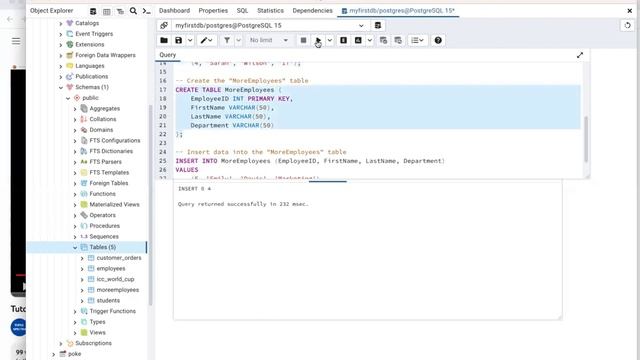The width and height of the screenshot is (640, 360).
Task: Select the icc_world_cup table
Action: click(x=115, y=279)
